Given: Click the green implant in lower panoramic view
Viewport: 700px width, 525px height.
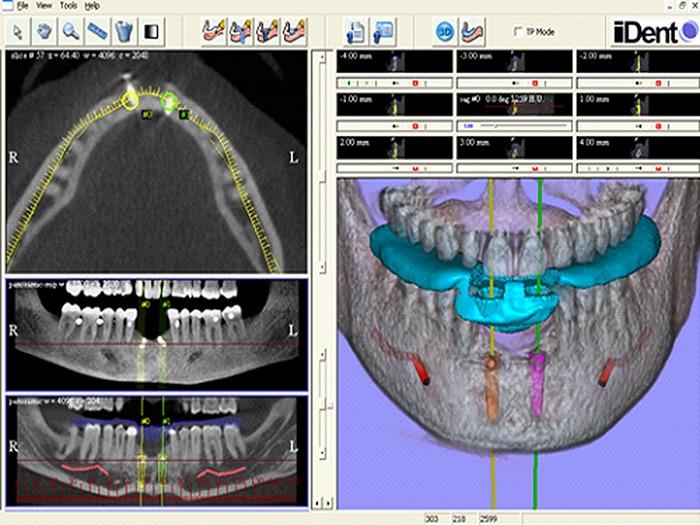Looking at the screenshot, I should 162,468.
